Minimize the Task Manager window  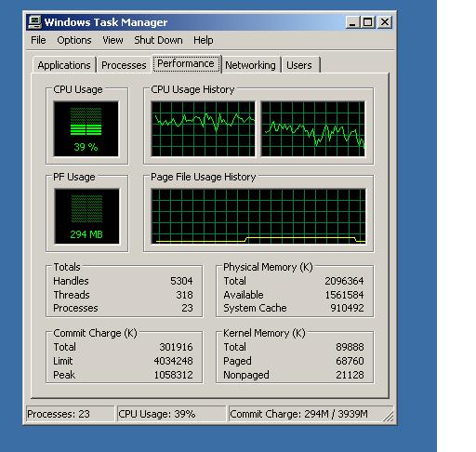point(352,22)
